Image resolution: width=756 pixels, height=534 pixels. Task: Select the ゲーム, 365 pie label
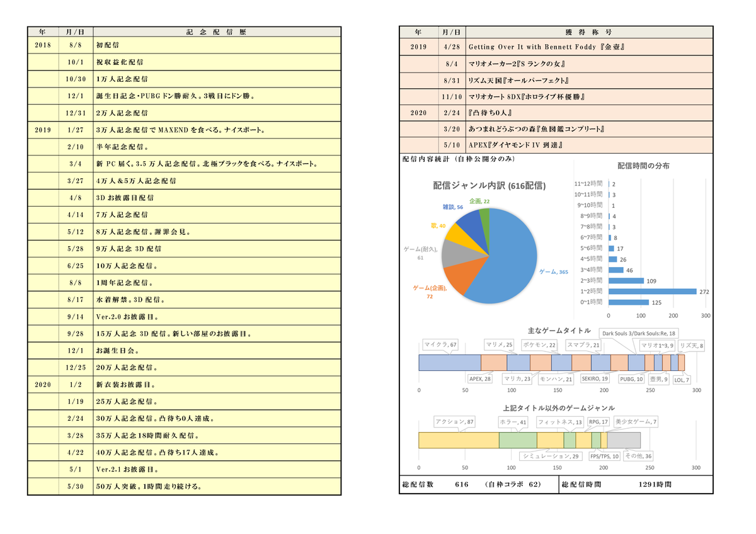pyautogui.click(x=554, y=272)
